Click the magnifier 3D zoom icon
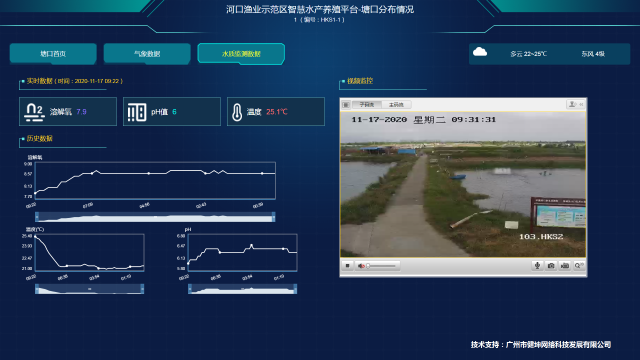 [x=579, y=266]
